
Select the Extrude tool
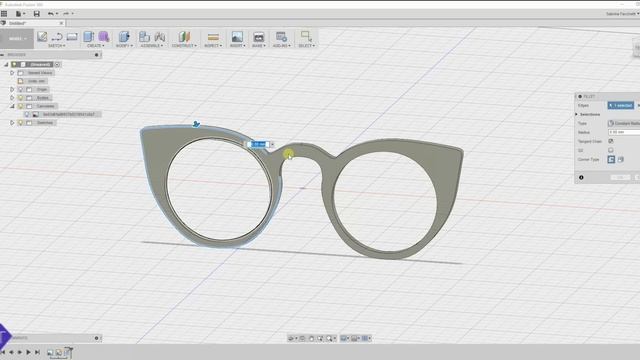tap(89, 37)
